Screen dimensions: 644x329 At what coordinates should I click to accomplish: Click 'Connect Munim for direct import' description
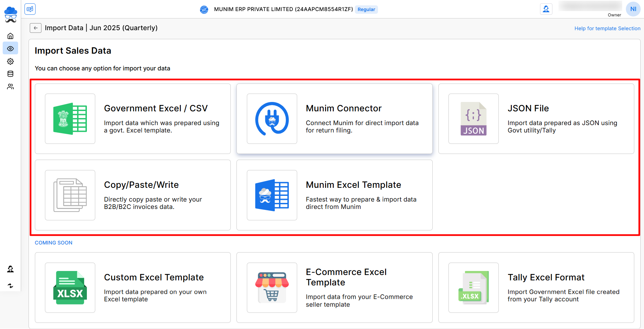pyautogui.click(x=362, y=127)
